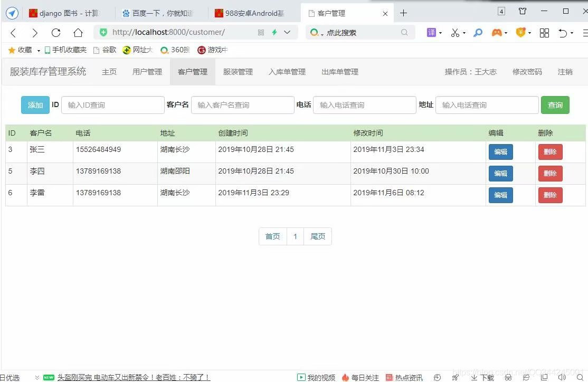Expand the address bar dropdown arrow
The image size is (588, 382).
pos(287,32)
